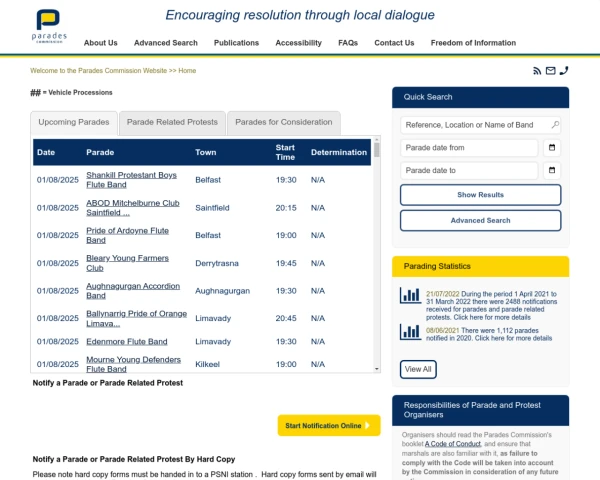
Task: Click the 08/06/2021 parades statistic item
Action: point(489,334)
